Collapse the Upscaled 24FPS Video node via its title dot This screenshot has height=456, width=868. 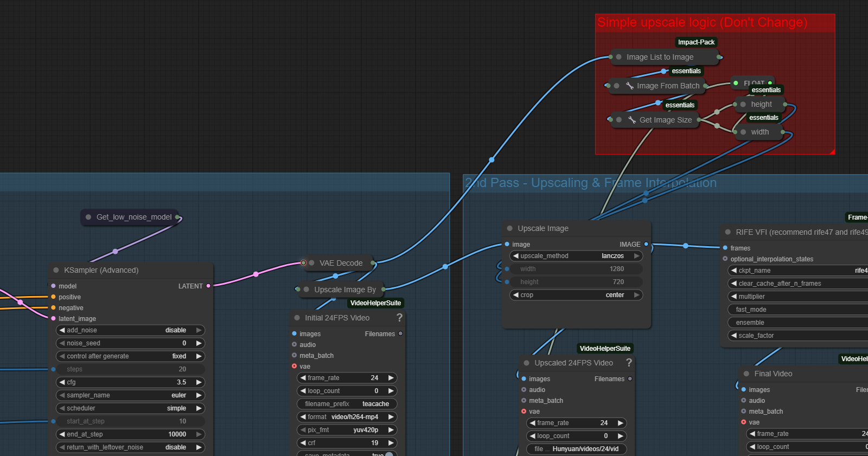point(526,363)
